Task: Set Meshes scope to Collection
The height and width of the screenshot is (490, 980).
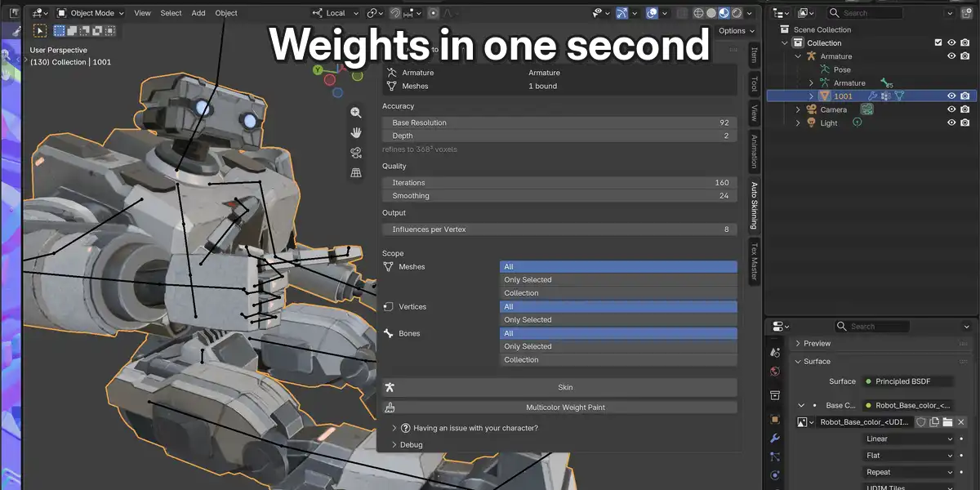Action: pyautogui.click(x=618, y=293)
